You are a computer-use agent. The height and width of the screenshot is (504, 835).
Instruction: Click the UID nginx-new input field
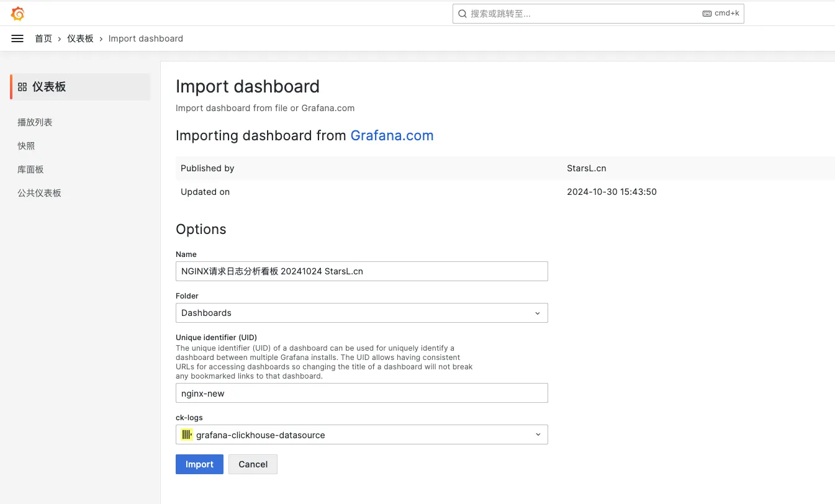361,393
